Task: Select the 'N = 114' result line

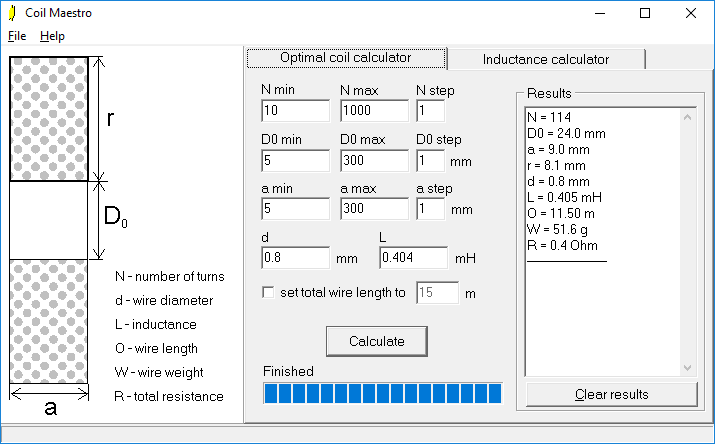Action: pyautogui.click(x=549, y=117)
